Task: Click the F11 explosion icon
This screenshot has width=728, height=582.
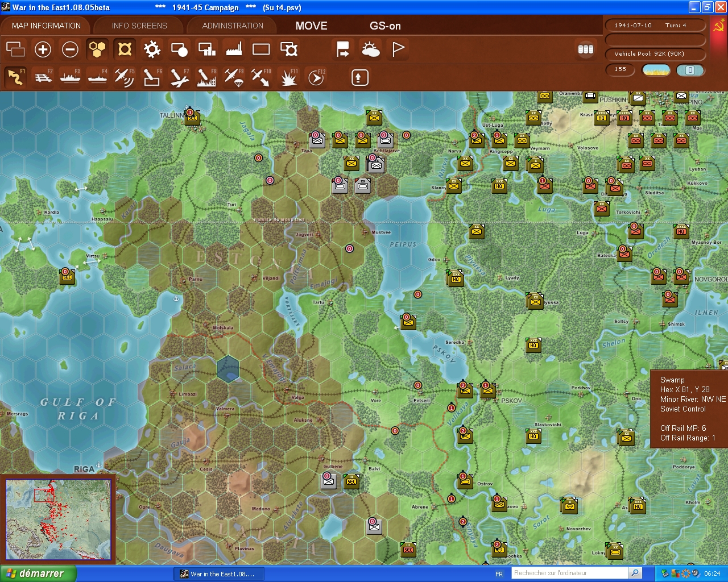Action: pyautogui.click(x=289, y=77)
